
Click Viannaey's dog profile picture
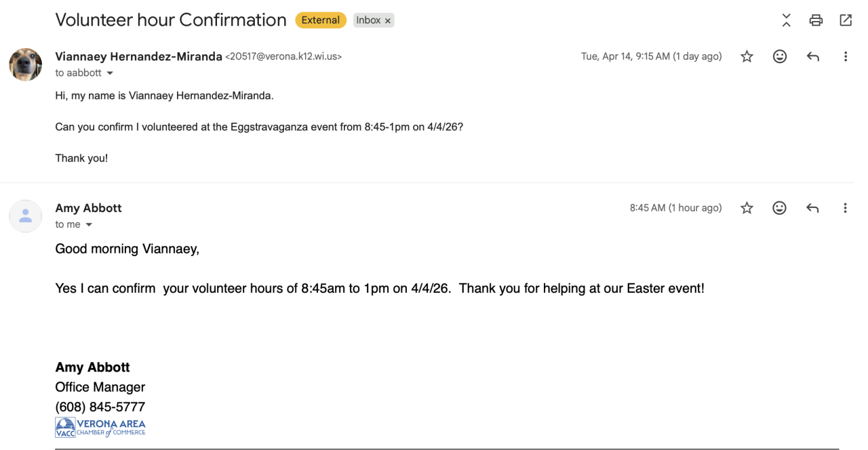[x=26, y=64]
